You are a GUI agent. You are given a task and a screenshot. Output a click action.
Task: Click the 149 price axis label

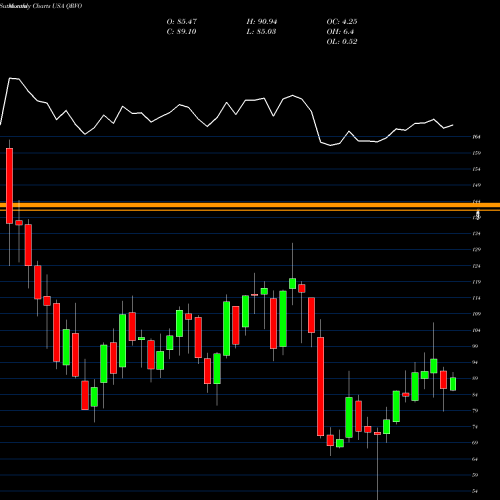click(x=477, y=185)
